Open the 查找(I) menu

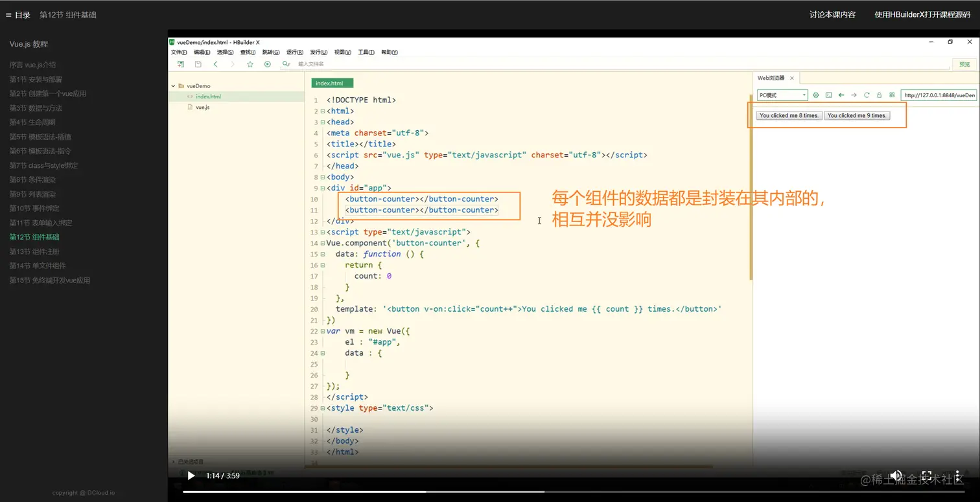pyautogui.click(x=248, y=52)
